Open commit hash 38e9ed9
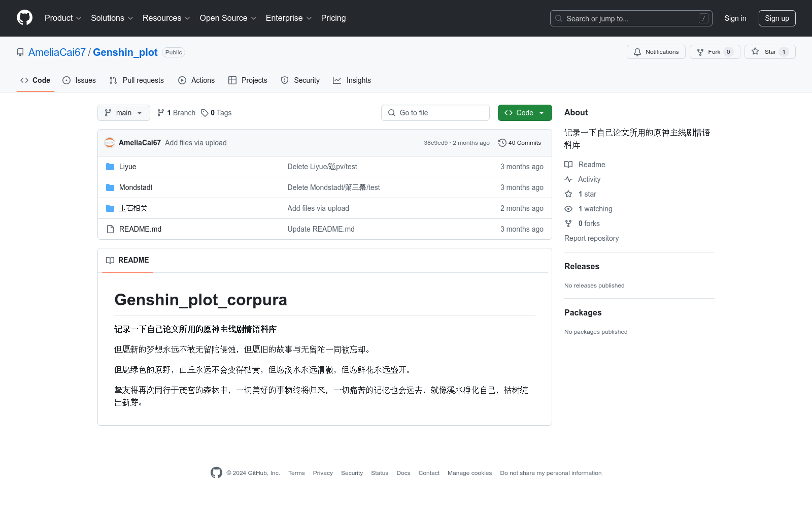Screen dimensions: 812x508 point(436,143)
